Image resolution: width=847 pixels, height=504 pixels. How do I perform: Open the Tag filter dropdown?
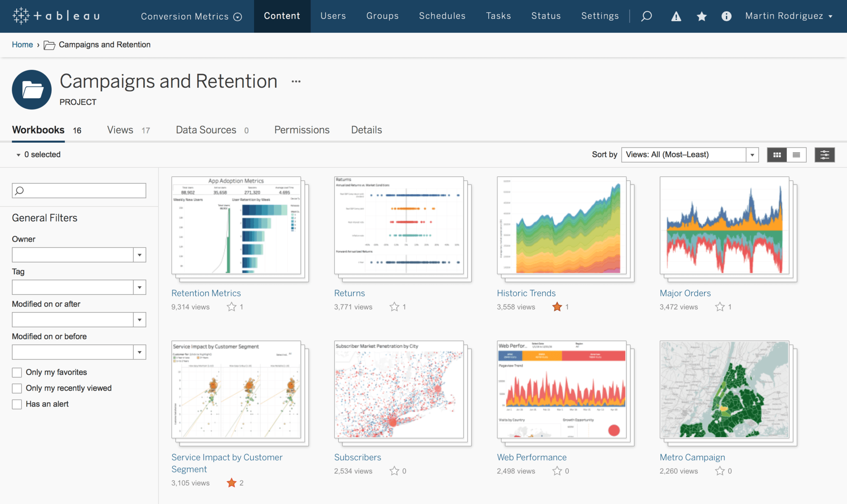coord(139,286)
